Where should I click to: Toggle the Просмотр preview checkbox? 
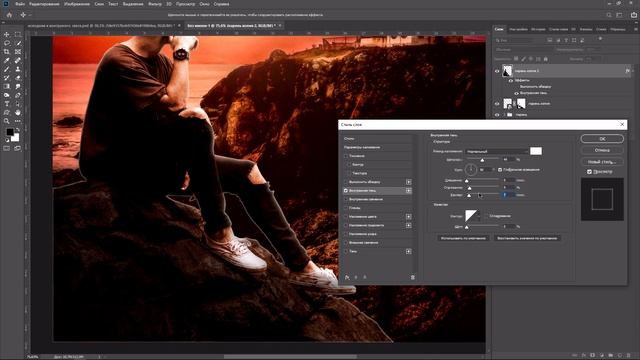tap(589, 172)
